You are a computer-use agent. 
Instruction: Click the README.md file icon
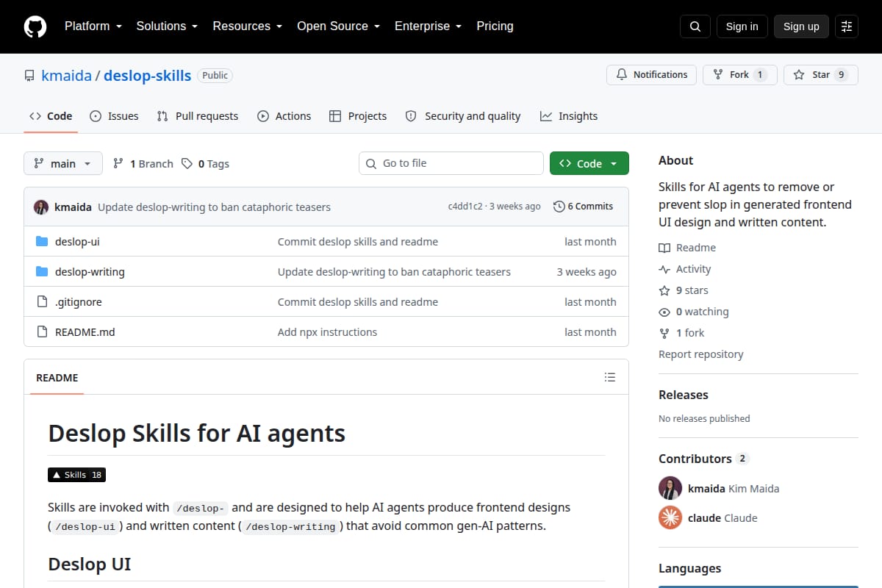tap(42, 332)
